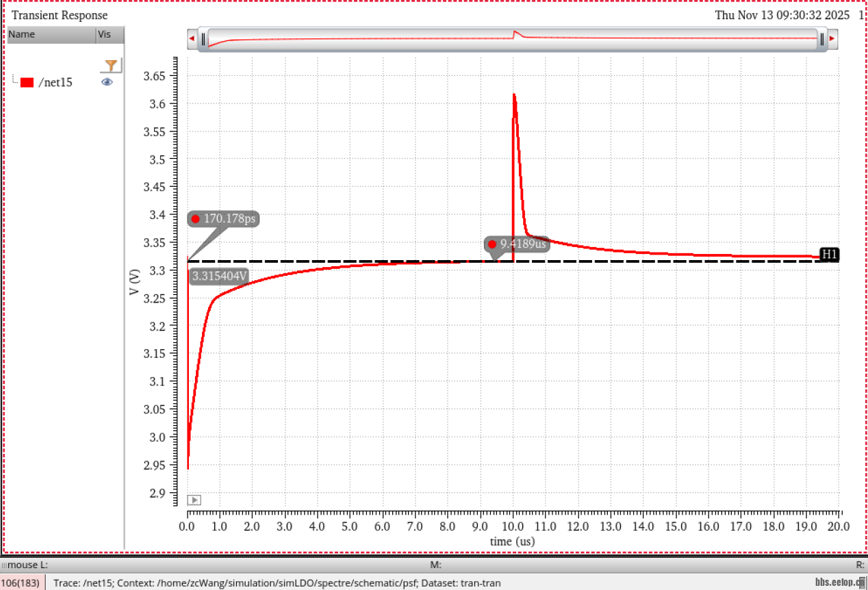Click the time (us) x-axis label
The width and height of the screenshot is (868, 590).
click(512, 541)
